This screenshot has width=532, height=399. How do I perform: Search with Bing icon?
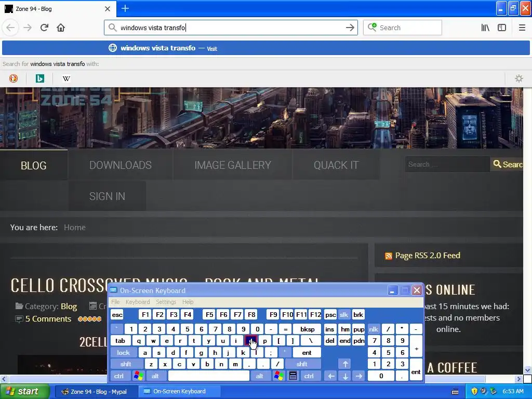39,78
